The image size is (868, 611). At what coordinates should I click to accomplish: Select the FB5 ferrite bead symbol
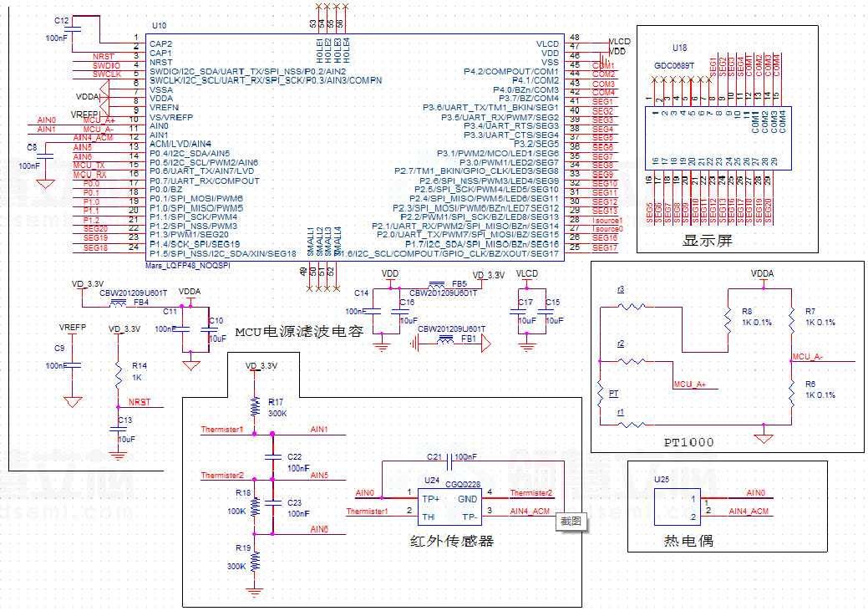tap(437, 285)
